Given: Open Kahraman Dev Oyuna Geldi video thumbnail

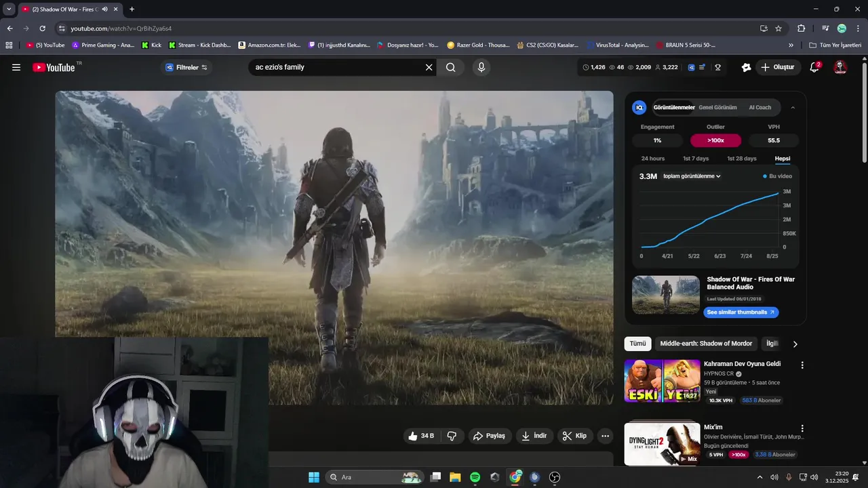Looking at the screenshot, I should (662, 381).
